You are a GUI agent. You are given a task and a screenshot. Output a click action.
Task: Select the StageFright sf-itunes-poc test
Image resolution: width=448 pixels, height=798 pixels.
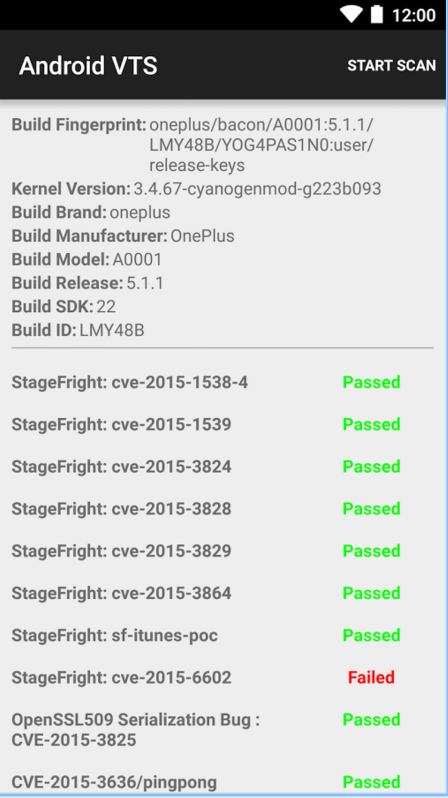222,636
